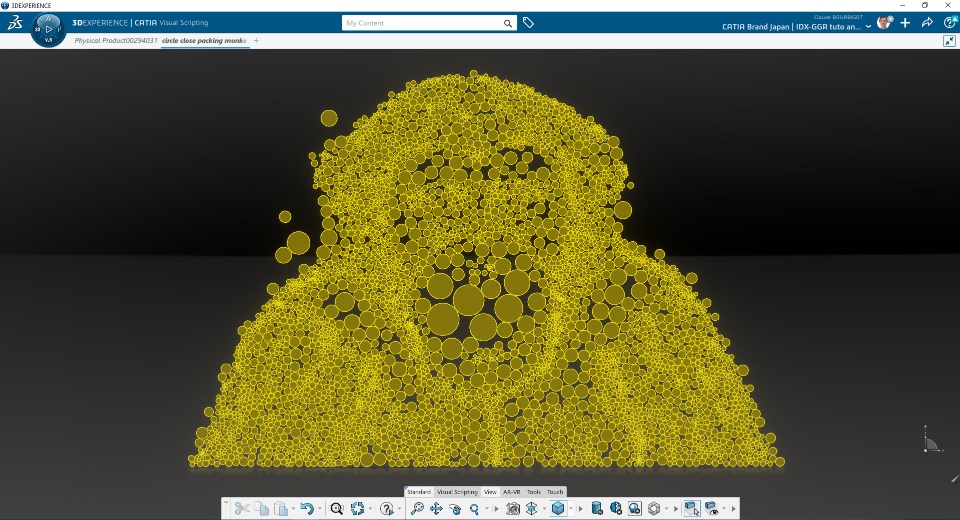Open the 3DEXPERIENCE compass

(48, 29)
